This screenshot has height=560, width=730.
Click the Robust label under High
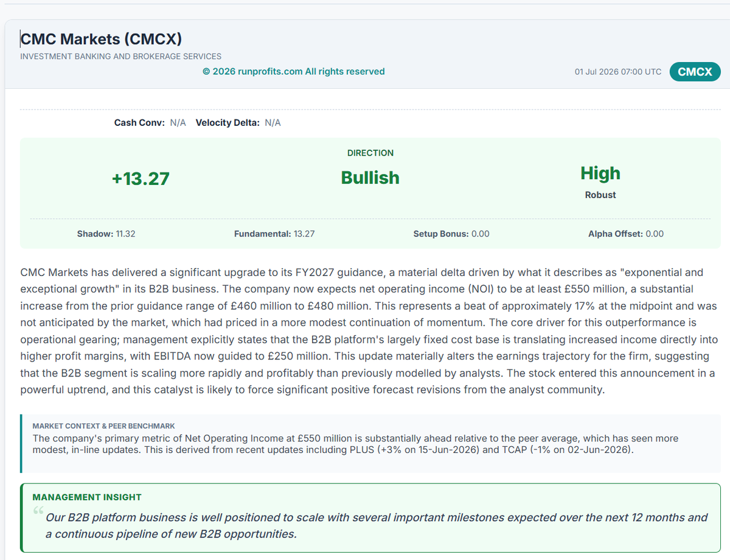[600, 195]
